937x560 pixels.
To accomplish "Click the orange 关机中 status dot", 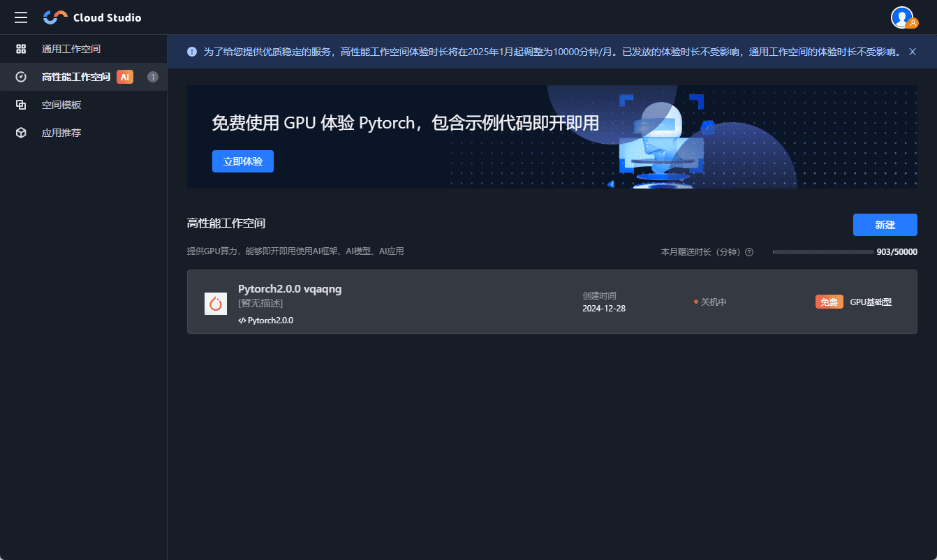I will coord(696,302).
